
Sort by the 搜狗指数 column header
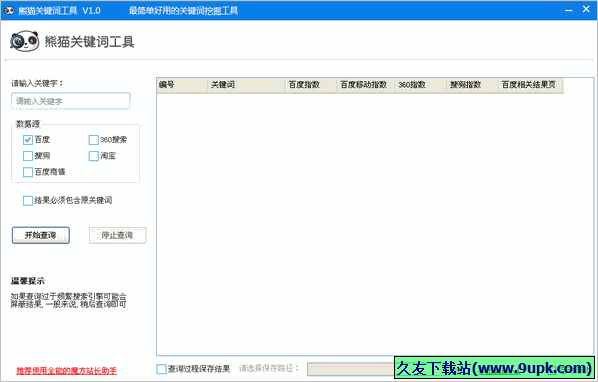click(473, 85)
